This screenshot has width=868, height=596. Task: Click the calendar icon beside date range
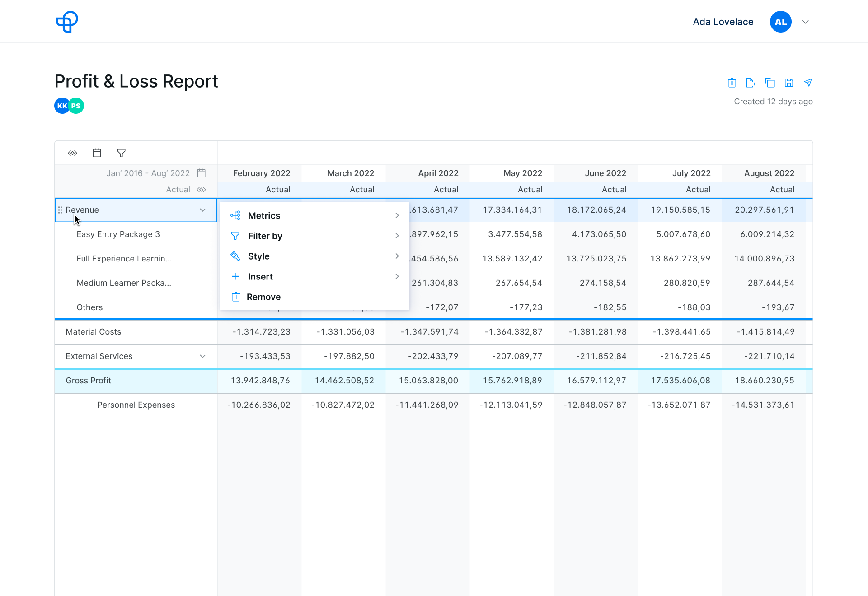point(202,173)
